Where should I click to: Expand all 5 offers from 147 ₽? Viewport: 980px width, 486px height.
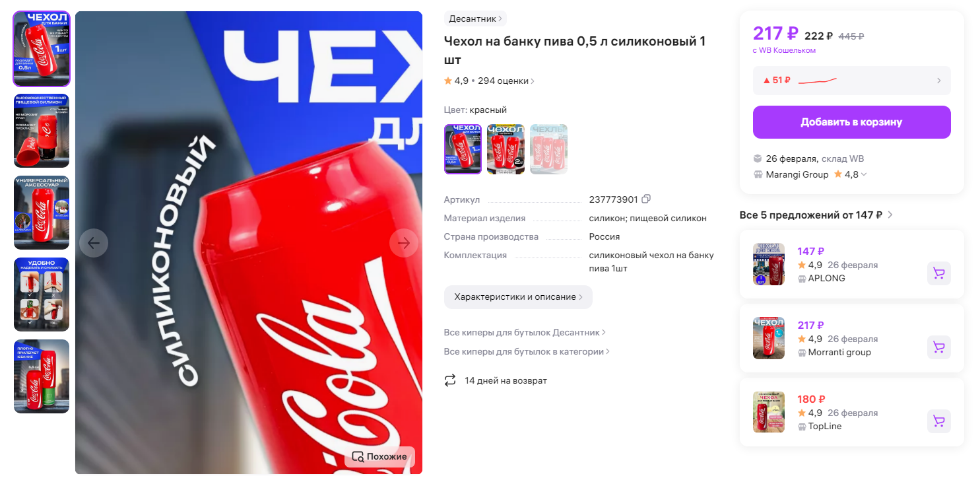(x=816, y=215)
